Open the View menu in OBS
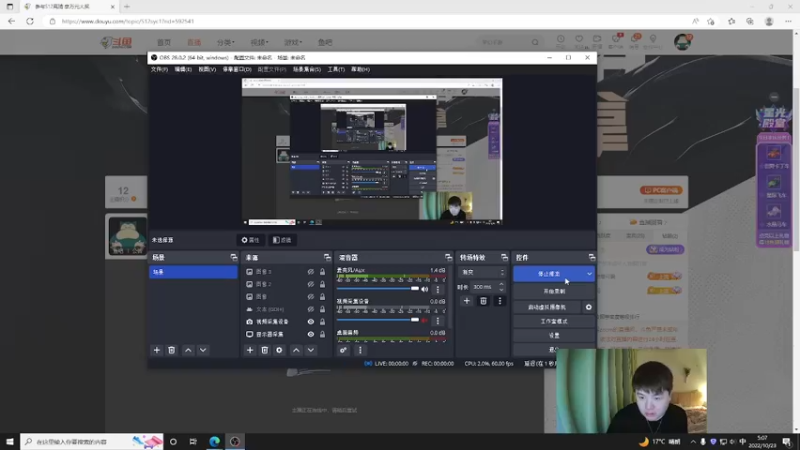This screenshot has width=800, height=450. click(207, 69)
